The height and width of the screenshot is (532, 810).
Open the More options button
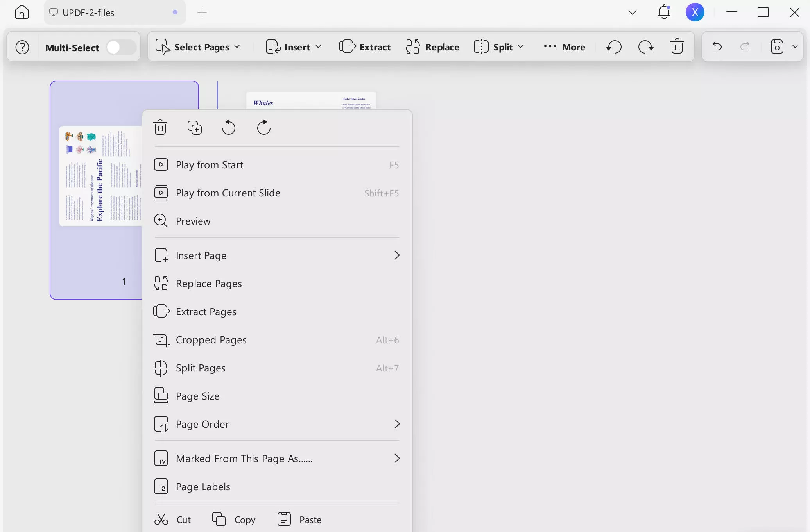pyautogui.click(x=564, y=46)
